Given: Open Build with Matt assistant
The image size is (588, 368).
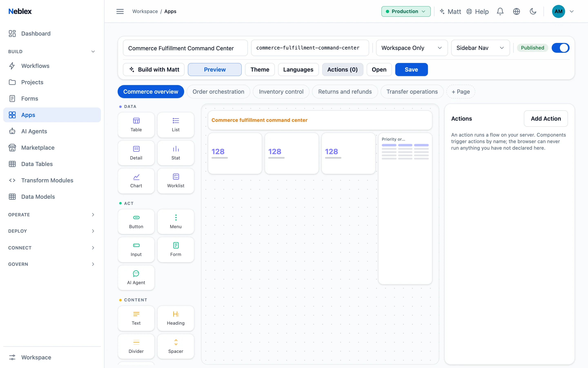Looking at the screenshot, I should [x=154, y=70].
